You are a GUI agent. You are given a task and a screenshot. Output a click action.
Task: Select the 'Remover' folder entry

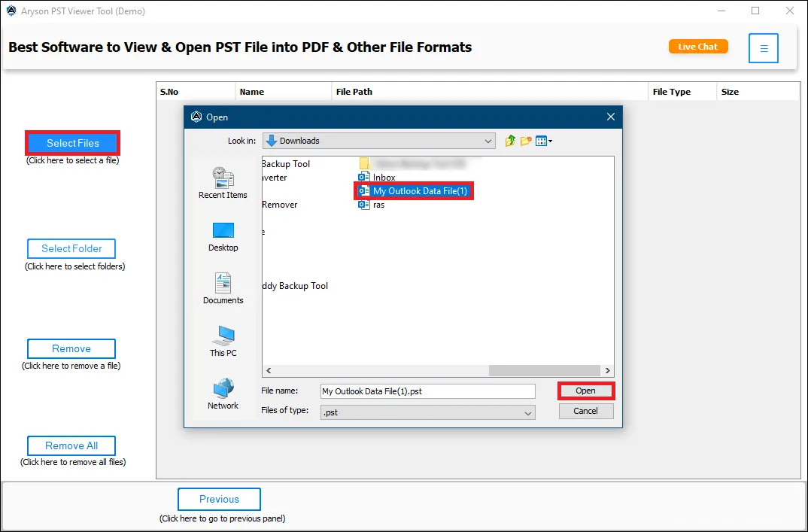pyautogui.click(x=280, y=205)
